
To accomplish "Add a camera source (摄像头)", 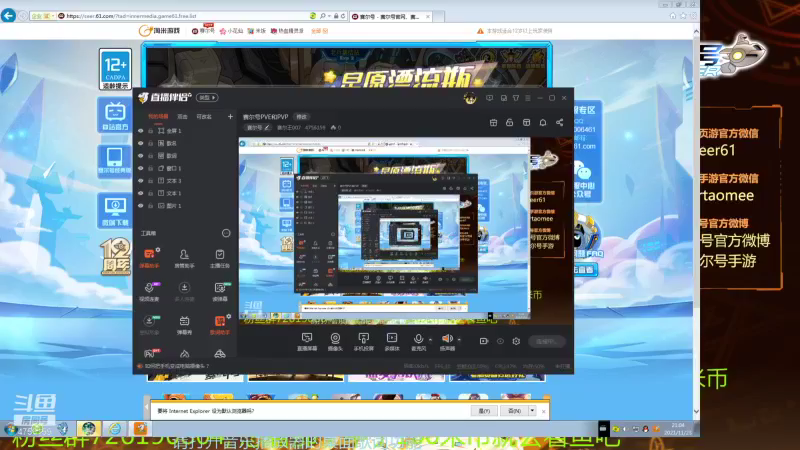I will point(335,341).
